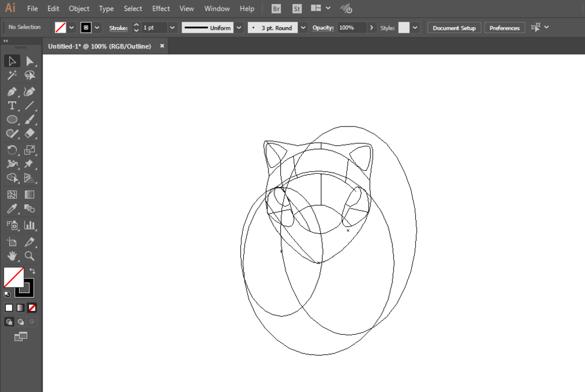This screenshot has height=392, width=585.
Task: Open the Type menu
Action: point(106,9)
